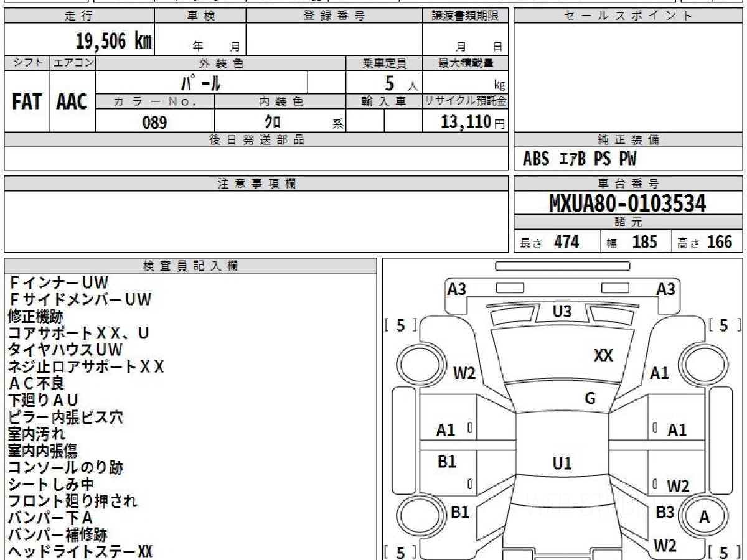Click the 車台番号 header
The width and height of the screenshot is (747, 560).
point(628,184)
